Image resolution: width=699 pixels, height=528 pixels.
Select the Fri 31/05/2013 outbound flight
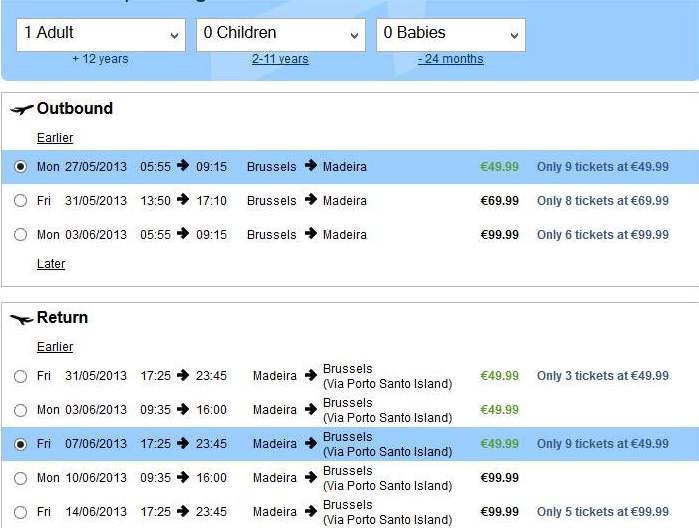(x=21, y=201)
